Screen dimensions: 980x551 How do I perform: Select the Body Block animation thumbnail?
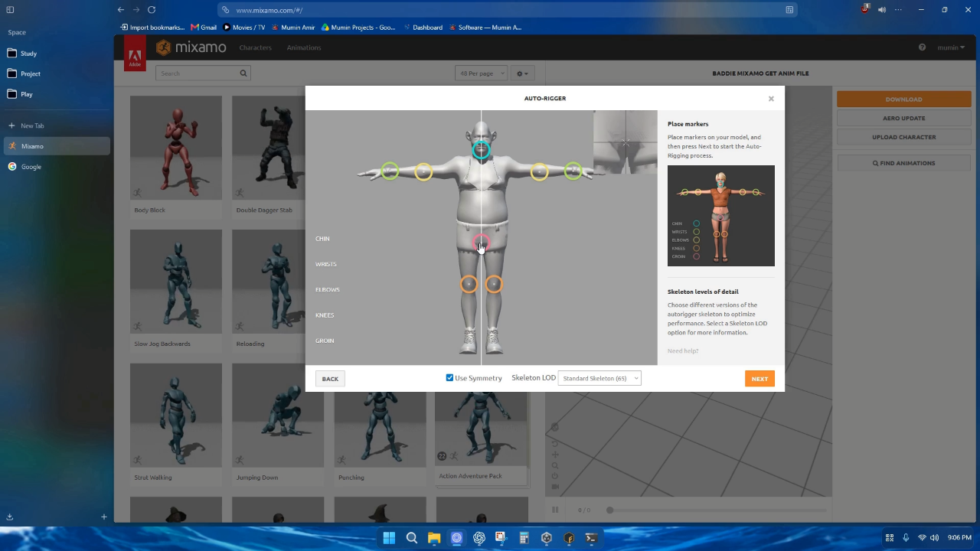click(x=176, y=148)
